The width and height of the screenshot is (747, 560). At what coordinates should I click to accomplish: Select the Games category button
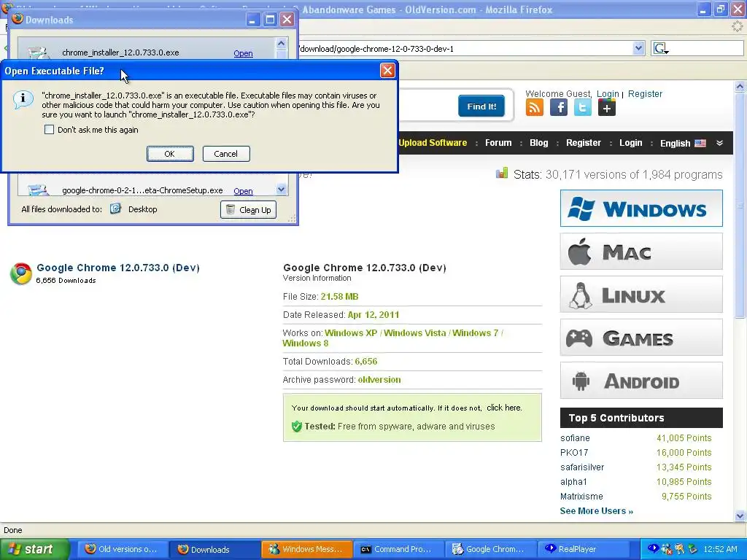[x=641, y=338]
